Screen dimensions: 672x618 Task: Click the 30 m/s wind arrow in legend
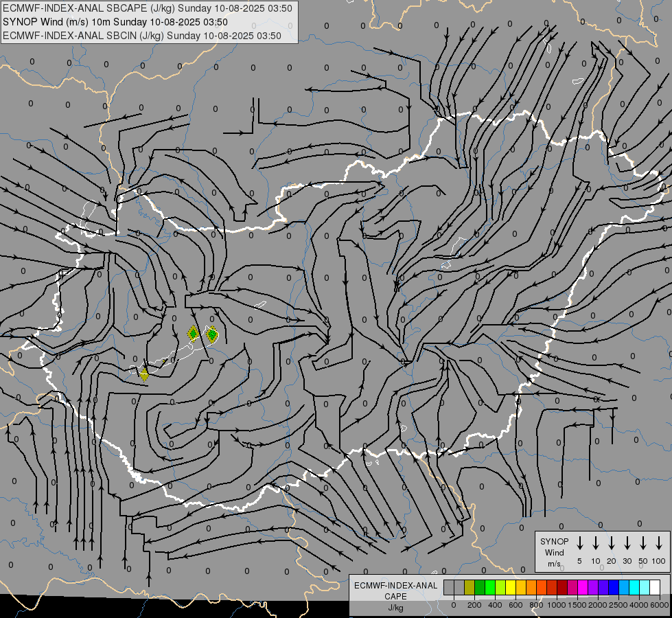tap(627, 543)
